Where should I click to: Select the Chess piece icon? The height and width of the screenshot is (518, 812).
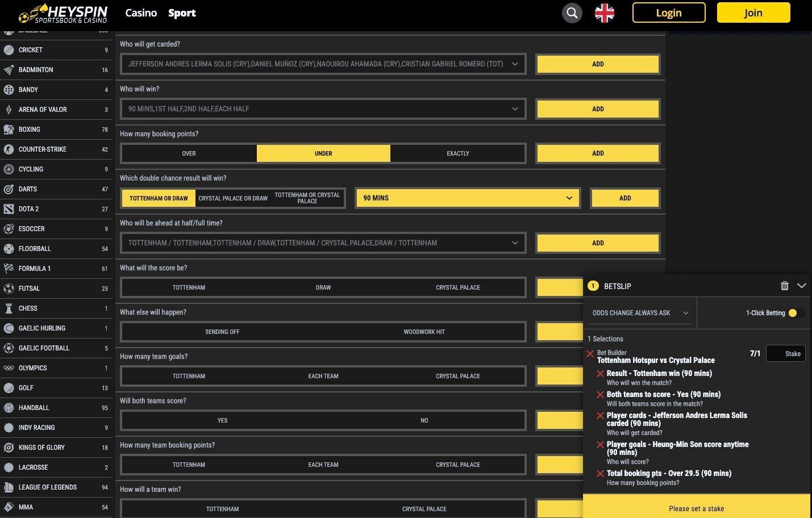coord(9,308)
